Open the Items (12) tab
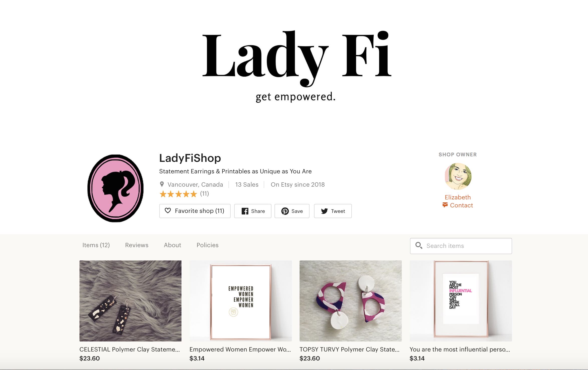The image size is (588, 370). [96, 245]
